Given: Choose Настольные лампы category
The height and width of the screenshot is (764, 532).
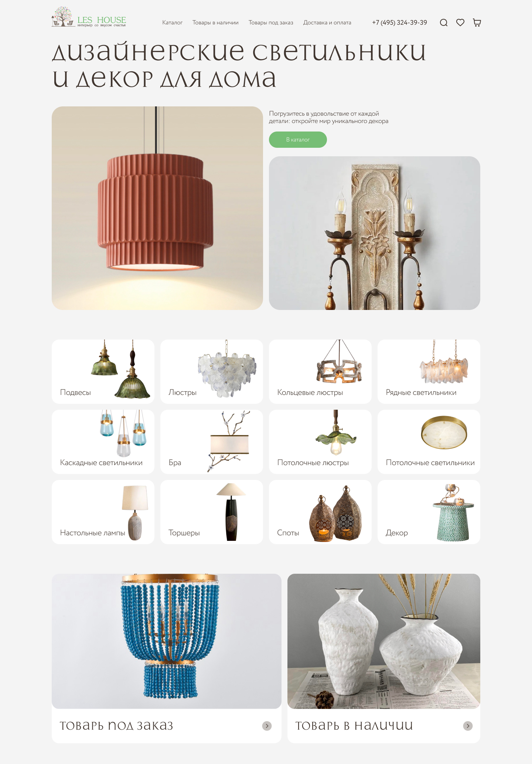Looking at the screenshot, I should [x=103, y=512].
